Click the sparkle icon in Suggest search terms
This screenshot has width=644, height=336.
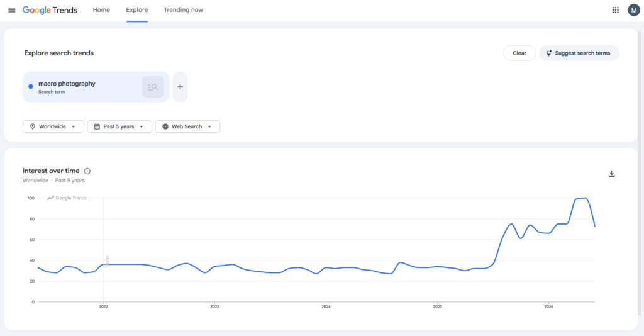click(x=548, y=53)
